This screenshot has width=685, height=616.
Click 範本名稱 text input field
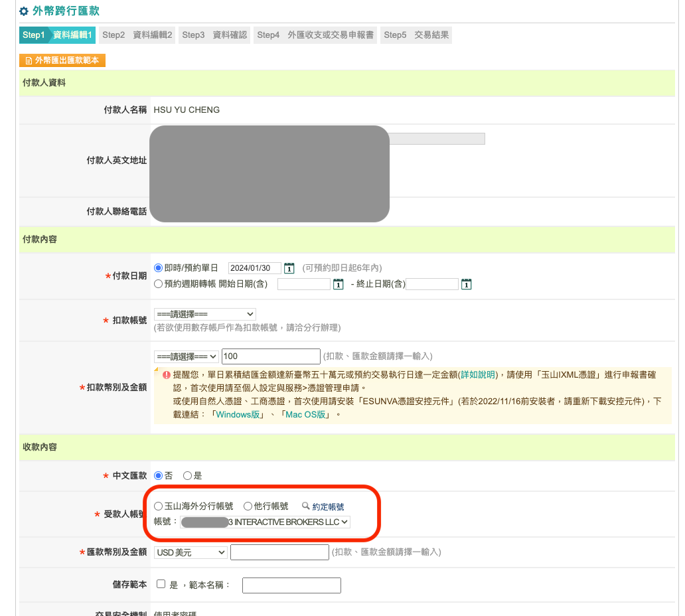(291, 585)
